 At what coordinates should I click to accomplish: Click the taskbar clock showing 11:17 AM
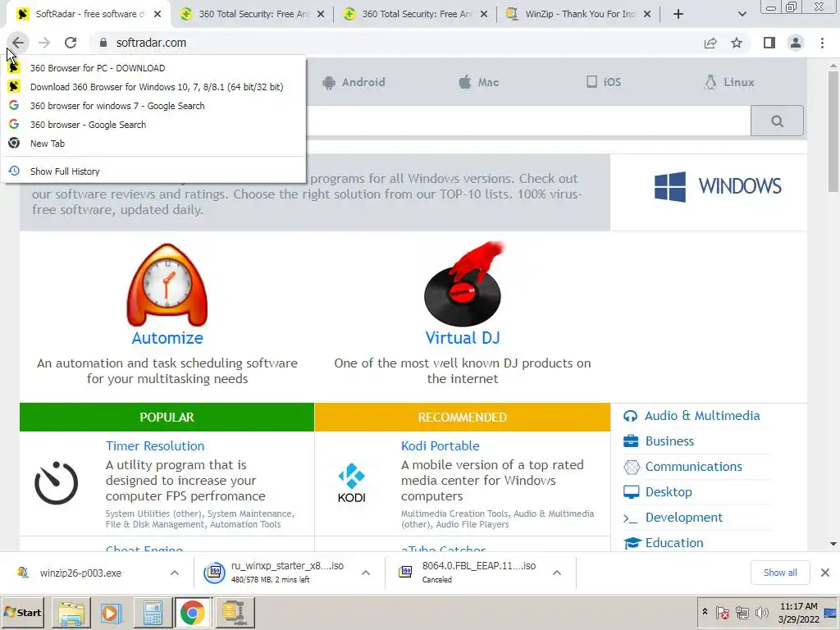[798, 612]
